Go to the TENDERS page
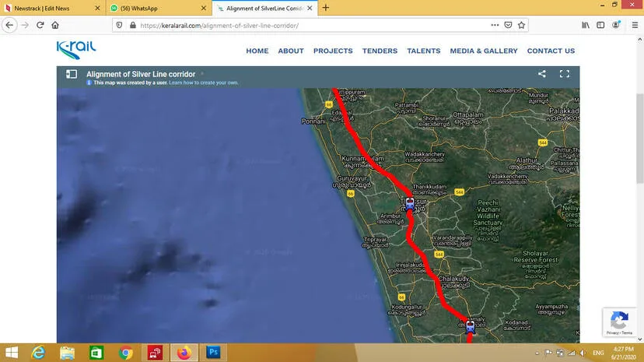This screenshot has width=644, height=362. 380,51
